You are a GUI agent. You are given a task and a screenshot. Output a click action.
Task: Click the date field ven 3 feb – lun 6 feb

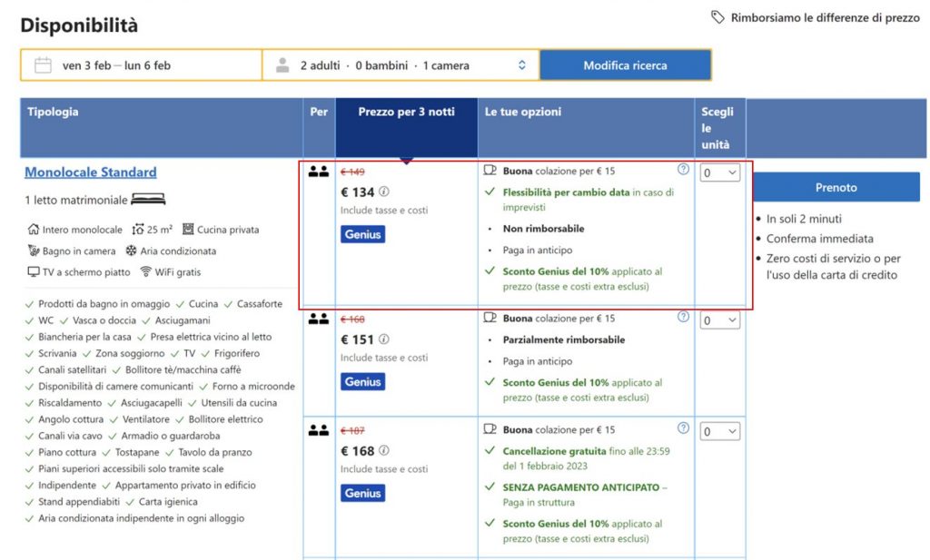(x=116, y=65)
